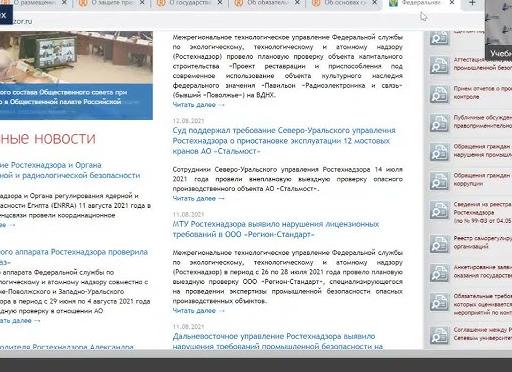Click the date '12.08.2021' above court headline
This screenshot has height=372, width=512.
click(188, 121)
